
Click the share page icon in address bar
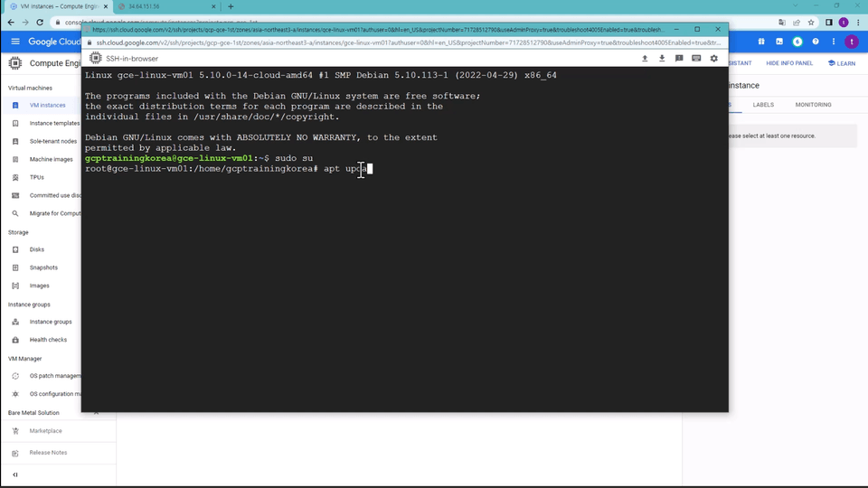coord(796,22)
